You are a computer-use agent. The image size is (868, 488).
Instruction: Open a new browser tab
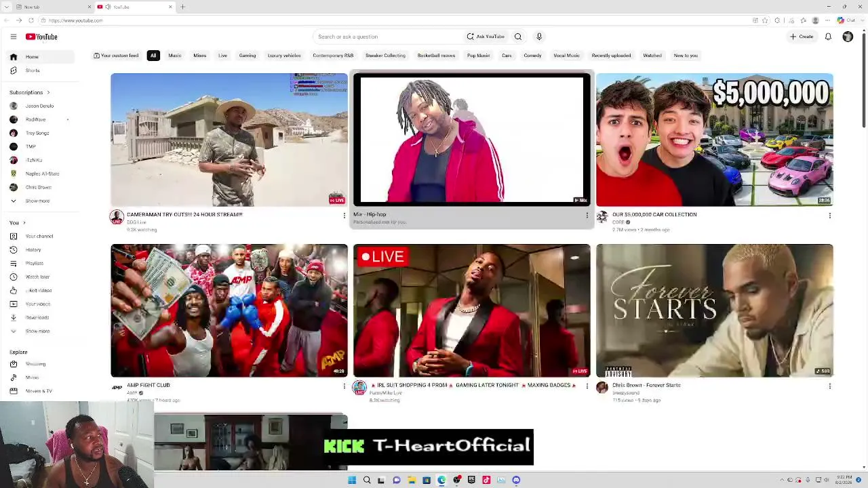(x=182, y=7)
